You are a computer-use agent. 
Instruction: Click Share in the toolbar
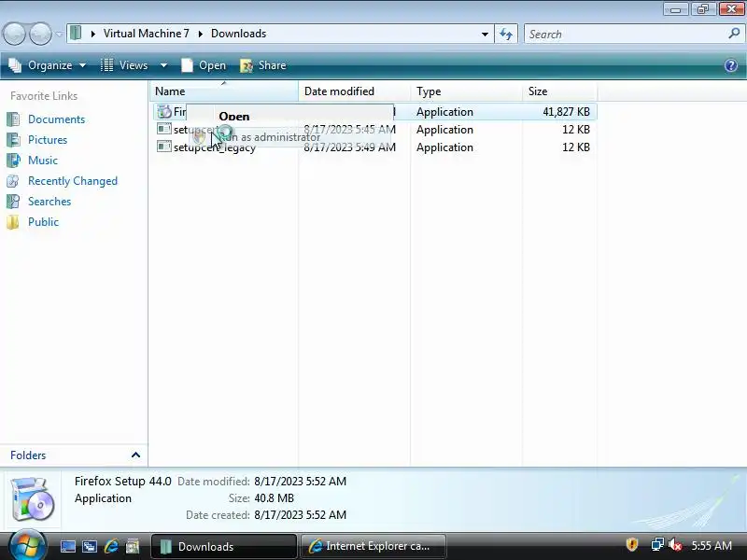263,65
